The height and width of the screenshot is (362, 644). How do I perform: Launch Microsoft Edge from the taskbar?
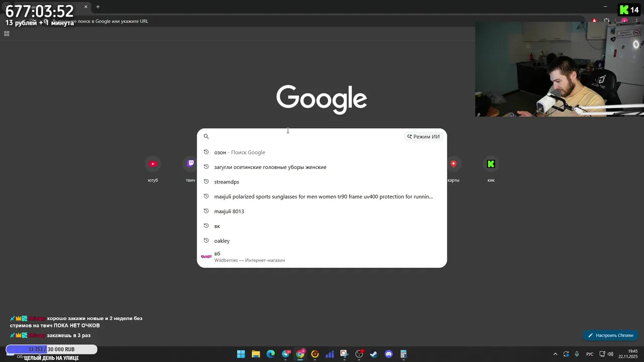pos(271,354)
